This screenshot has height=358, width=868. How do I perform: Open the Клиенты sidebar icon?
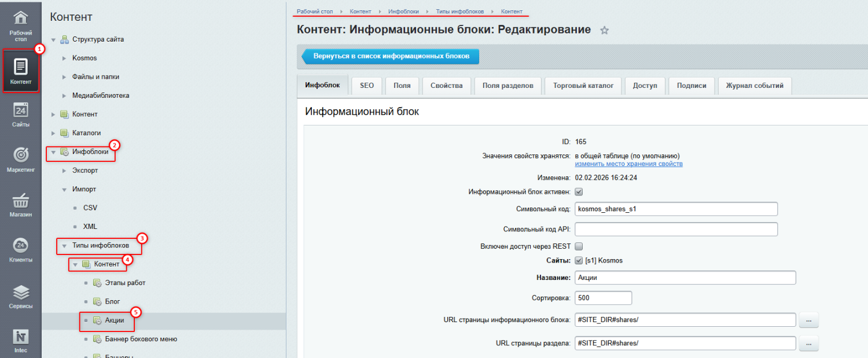(21, 246)
